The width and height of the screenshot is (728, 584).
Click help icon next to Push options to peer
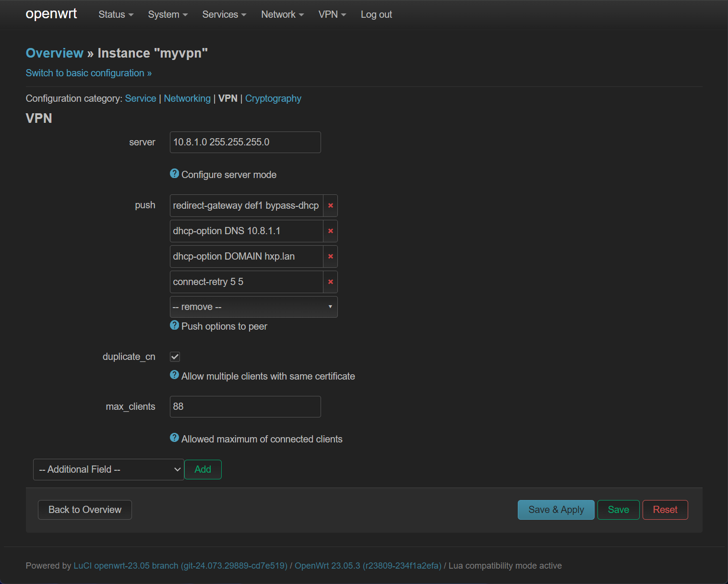coord(175,325)
